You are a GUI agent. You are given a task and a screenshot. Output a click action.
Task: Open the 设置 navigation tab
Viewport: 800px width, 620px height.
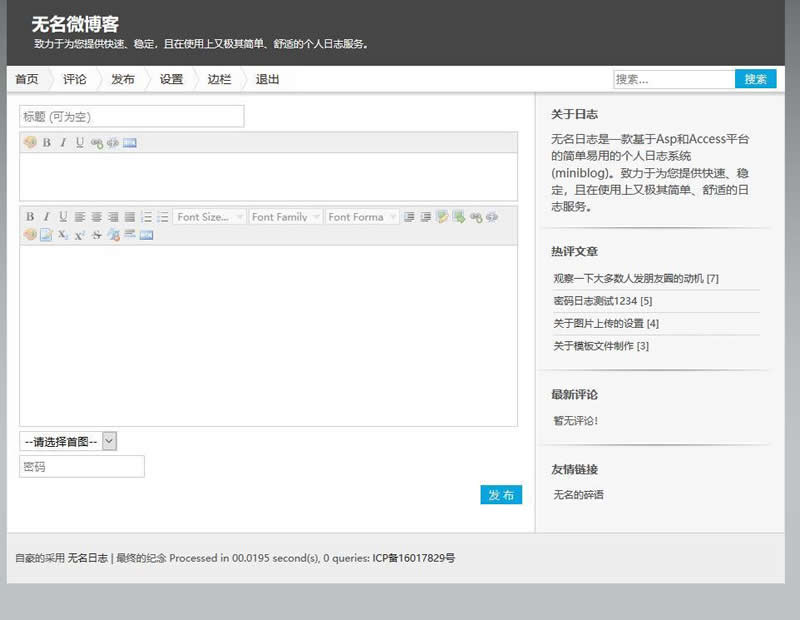171,79
